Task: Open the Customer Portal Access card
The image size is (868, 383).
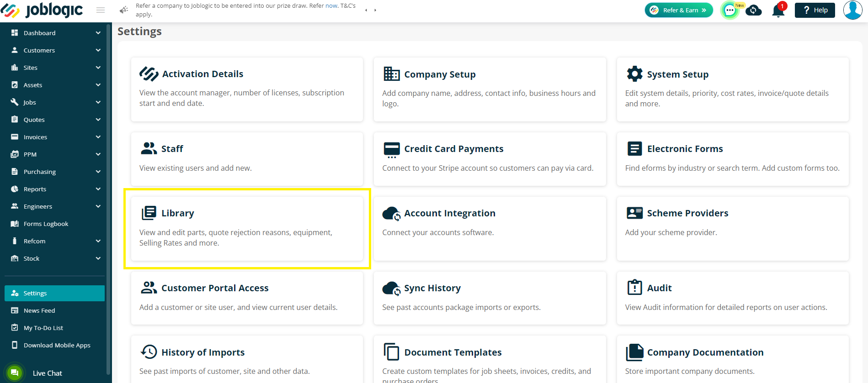Action: click(247, 298)
